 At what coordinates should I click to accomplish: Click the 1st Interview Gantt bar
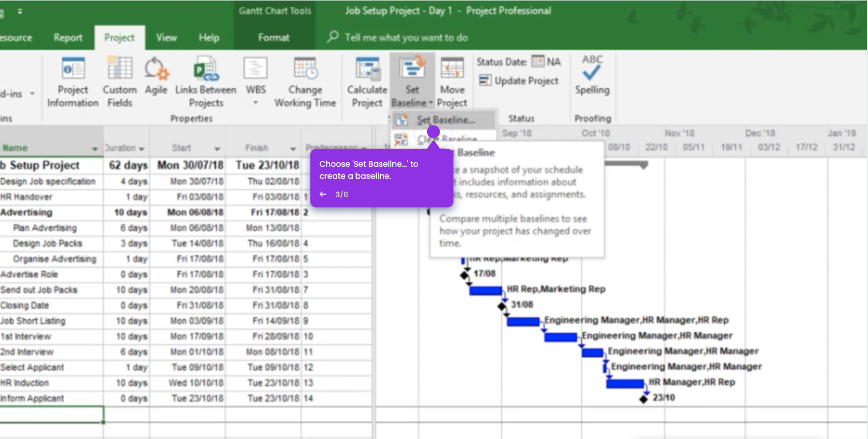point(561,337)
